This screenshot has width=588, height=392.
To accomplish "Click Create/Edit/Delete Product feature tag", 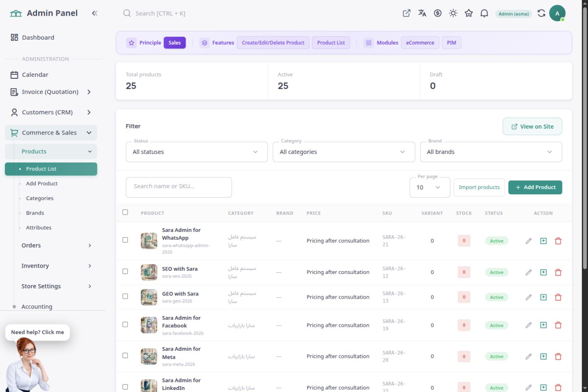I will click(273, 43).
